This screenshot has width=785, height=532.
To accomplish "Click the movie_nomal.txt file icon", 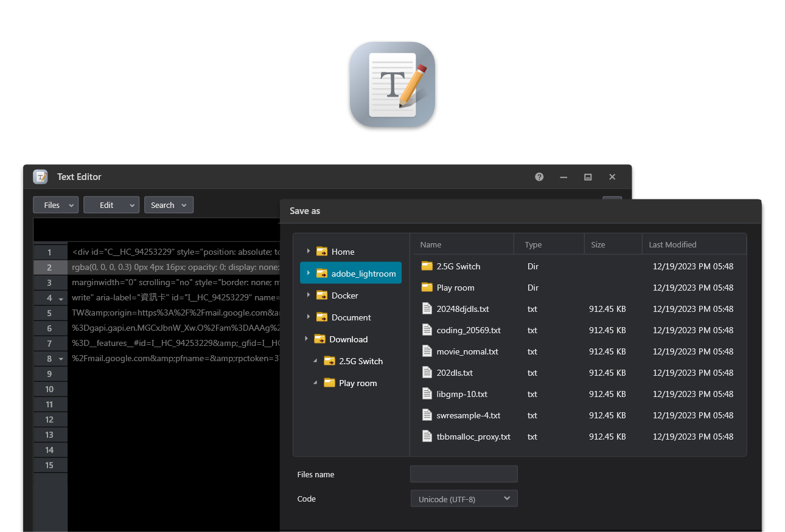I will tap(427, 351).
